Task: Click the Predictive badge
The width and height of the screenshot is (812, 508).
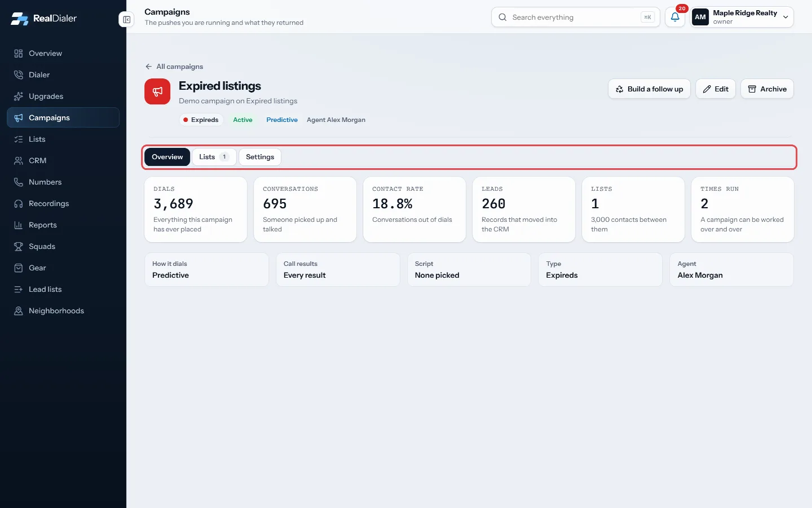Action: point(282,120)
